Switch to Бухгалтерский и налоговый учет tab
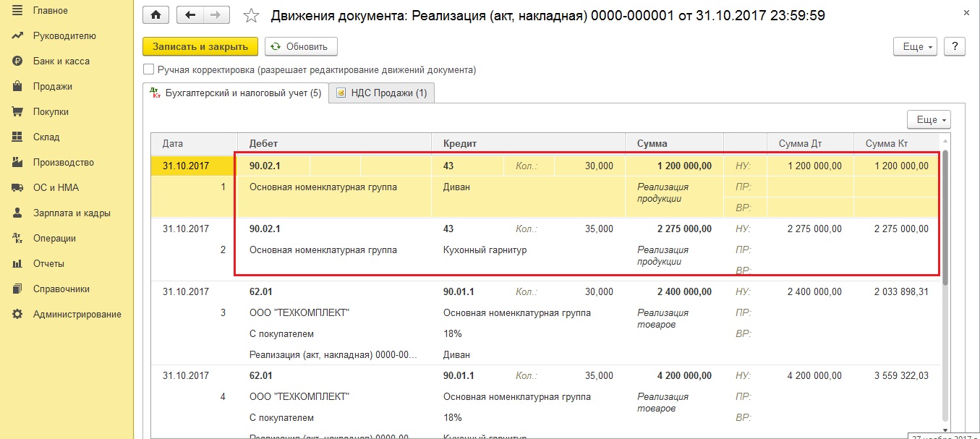This screenshot has width=980, height=439. [x=235, y=93]
